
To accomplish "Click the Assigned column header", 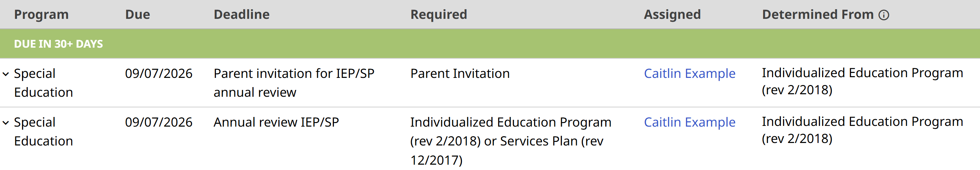I will [672, 15].
